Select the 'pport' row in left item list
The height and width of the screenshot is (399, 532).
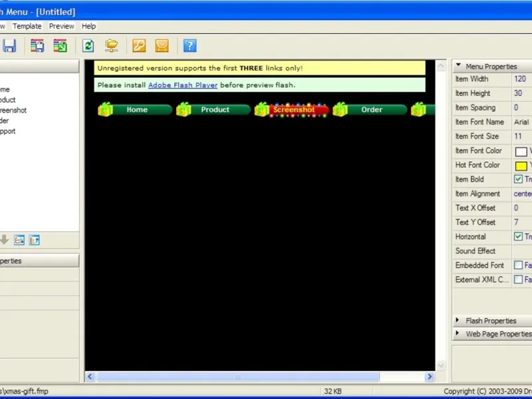click(8, 131)
